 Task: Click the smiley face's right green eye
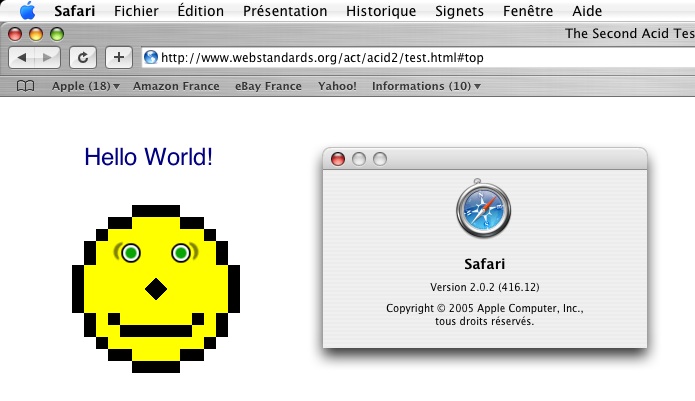pyautogui.click(x=180, y=253)
